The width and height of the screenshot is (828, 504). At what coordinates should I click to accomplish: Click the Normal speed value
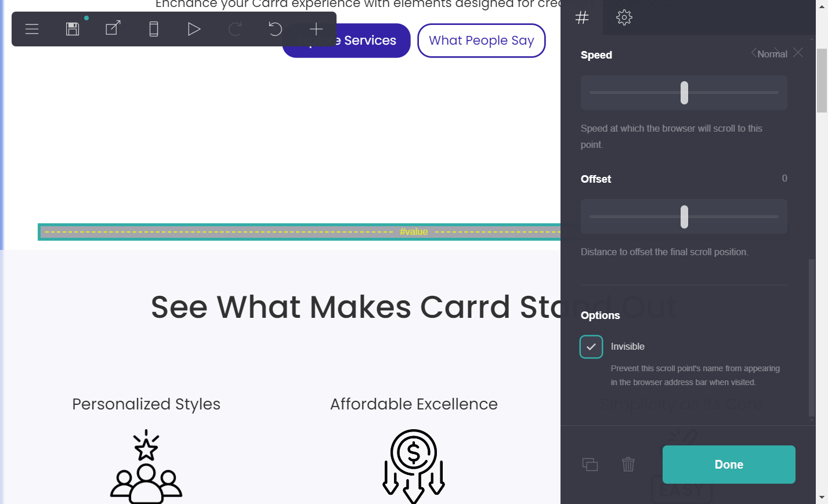point(772,54)
